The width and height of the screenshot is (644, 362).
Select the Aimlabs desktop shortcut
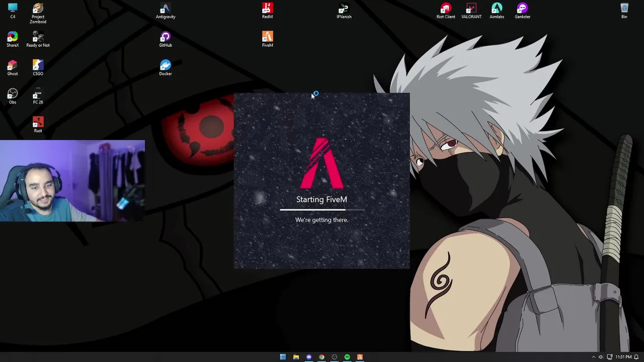(497, 11)
